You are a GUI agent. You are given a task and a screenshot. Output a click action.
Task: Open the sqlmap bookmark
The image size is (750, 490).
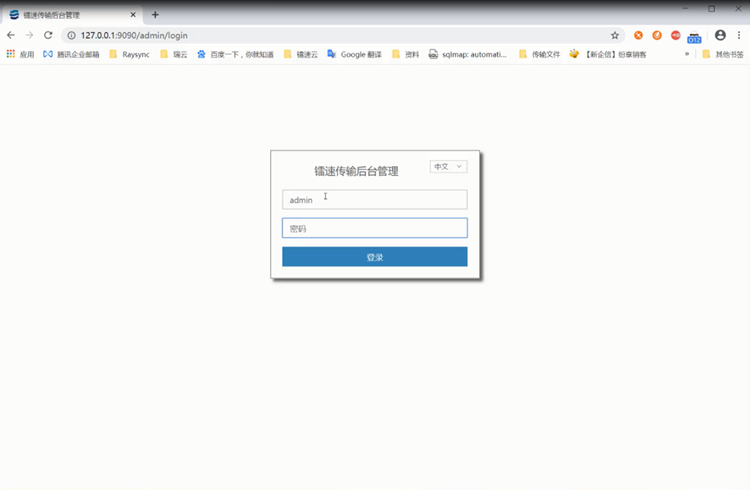468,54
